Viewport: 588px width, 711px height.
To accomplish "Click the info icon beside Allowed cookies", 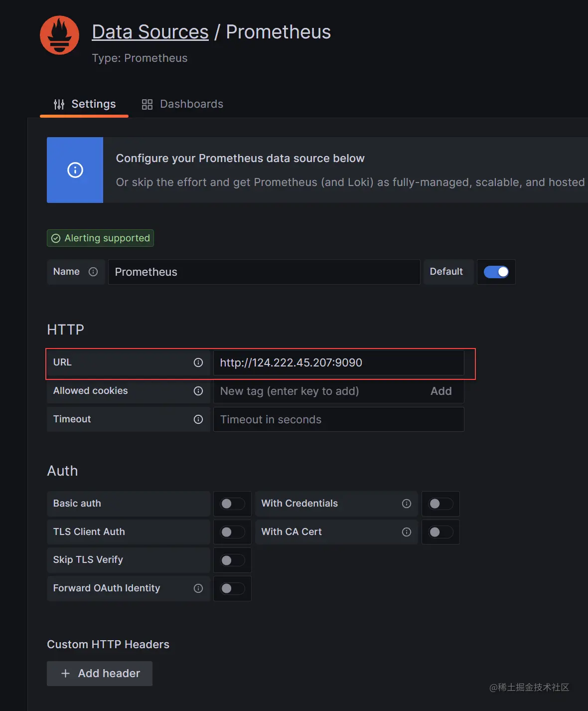I will (198, 391).
